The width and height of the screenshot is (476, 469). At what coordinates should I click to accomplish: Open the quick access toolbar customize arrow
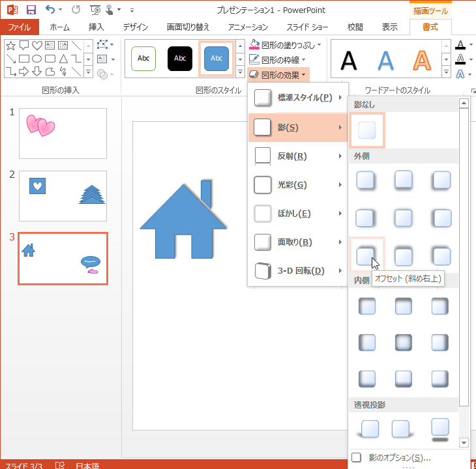(132, 10)
